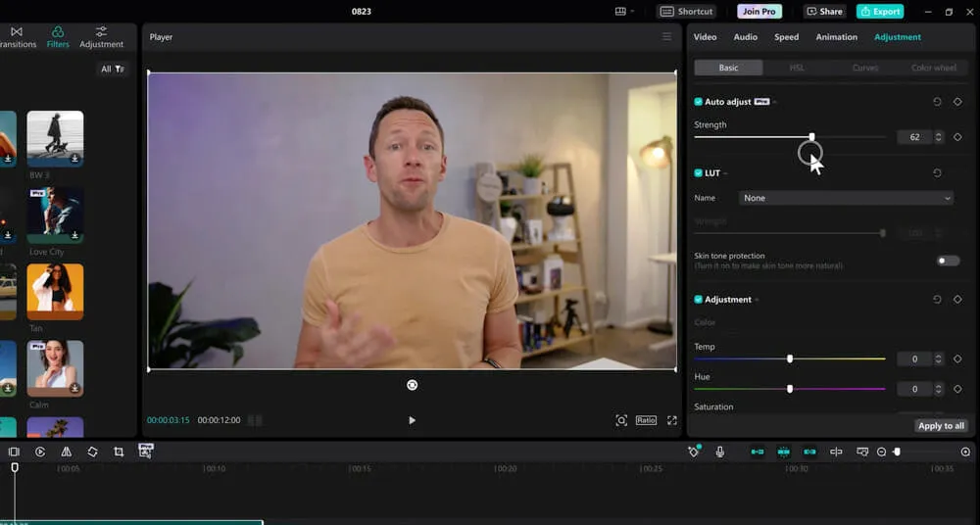Click the Apply to all button

click(x=942, y=426)
